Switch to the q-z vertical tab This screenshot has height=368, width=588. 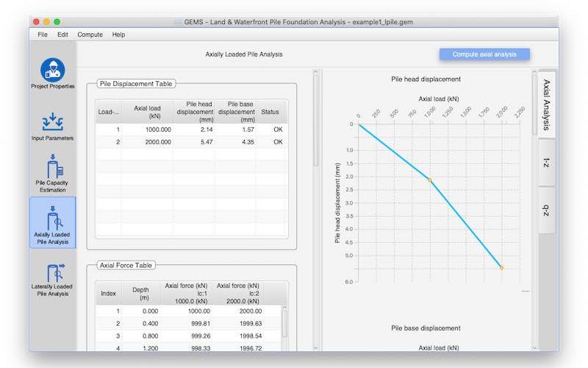(x=547, y=210)
